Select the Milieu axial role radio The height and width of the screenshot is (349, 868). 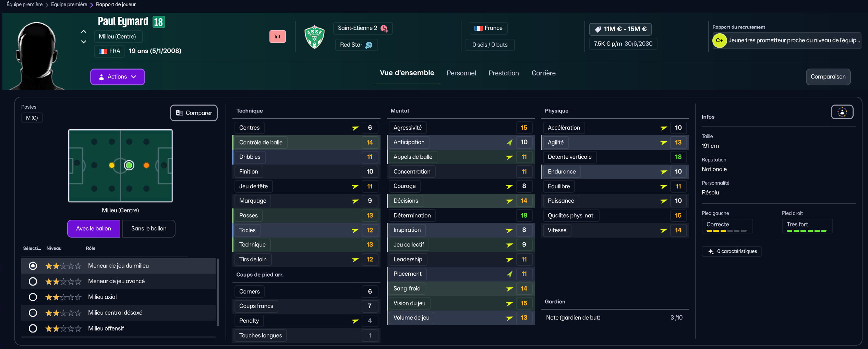[33, 297]
